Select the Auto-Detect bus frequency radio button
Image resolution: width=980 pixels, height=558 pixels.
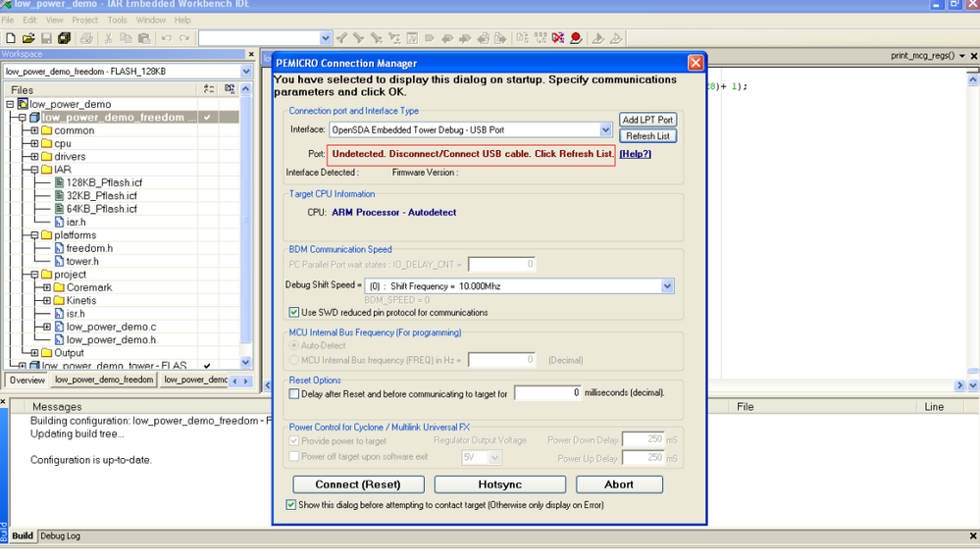pyautogui.click(x=293, y=345)
